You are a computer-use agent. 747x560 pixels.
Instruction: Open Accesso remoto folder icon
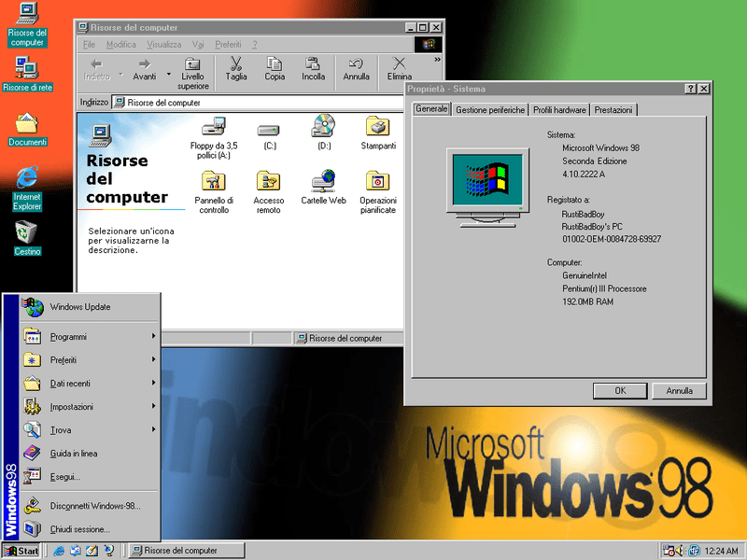click(268, 192)
